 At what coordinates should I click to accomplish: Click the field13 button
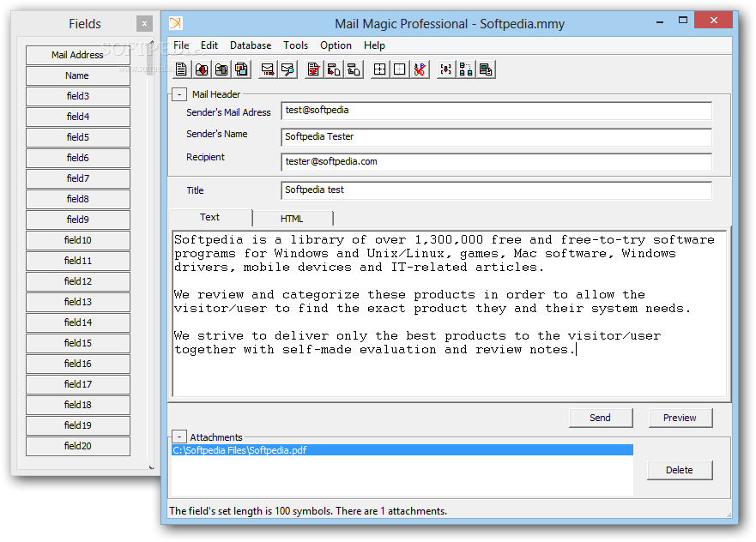[77, 302]
